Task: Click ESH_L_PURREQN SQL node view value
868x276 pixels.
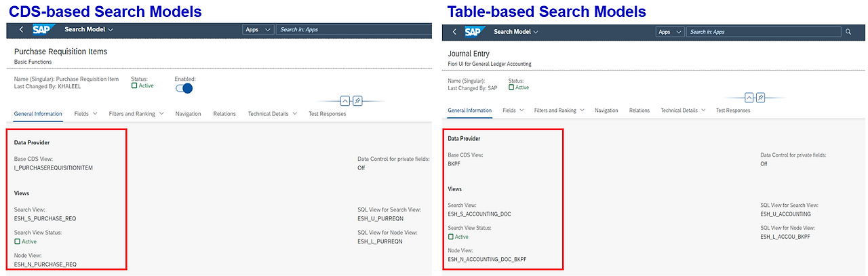Action: click(x=380, y=241)
